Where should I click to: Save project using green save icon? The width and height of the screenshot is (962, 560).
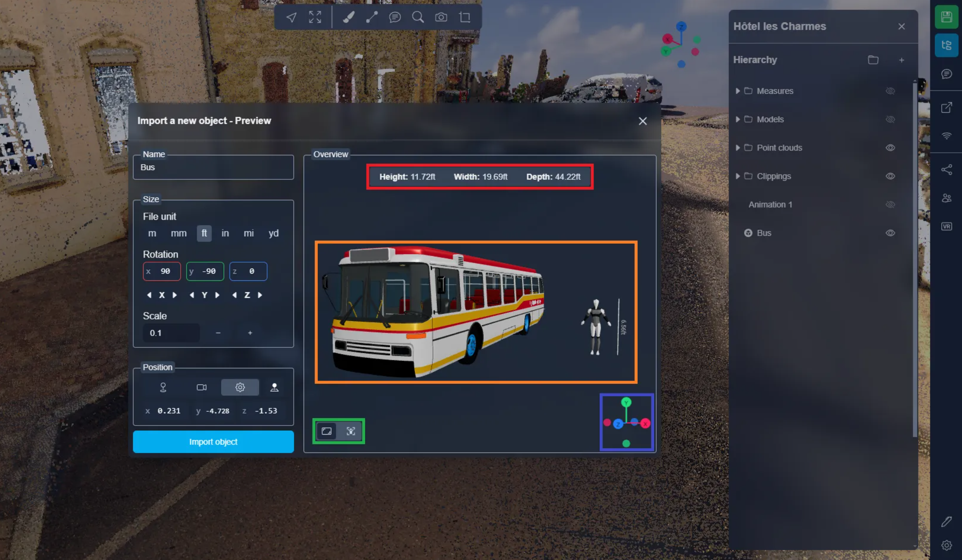946,18
